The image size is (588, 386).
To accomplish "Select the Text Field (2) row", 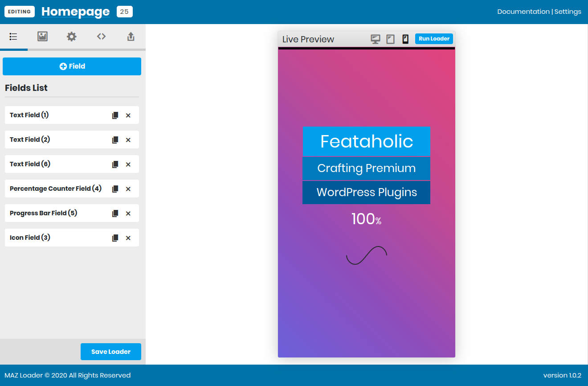I will tap(72, 140).
